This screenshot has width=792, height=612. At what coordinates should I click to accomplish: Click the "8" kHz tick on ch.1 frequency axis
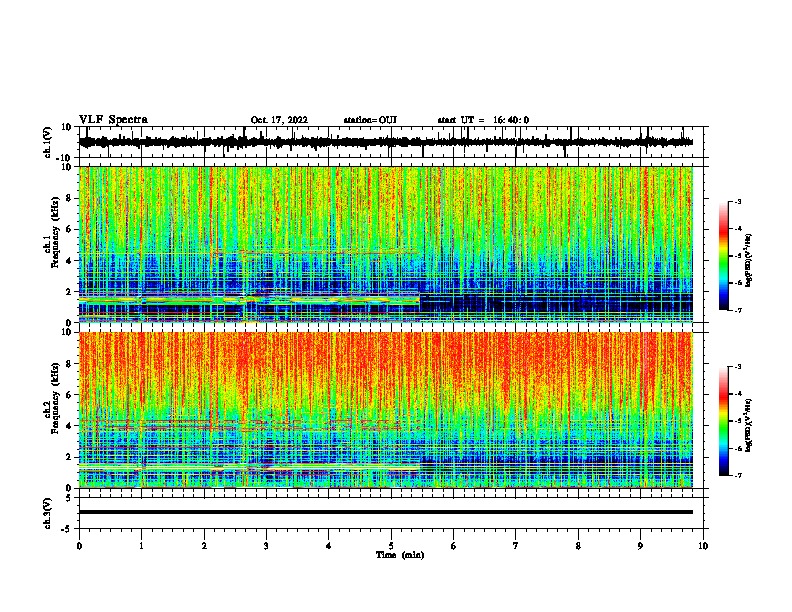[x=69, y=198]
